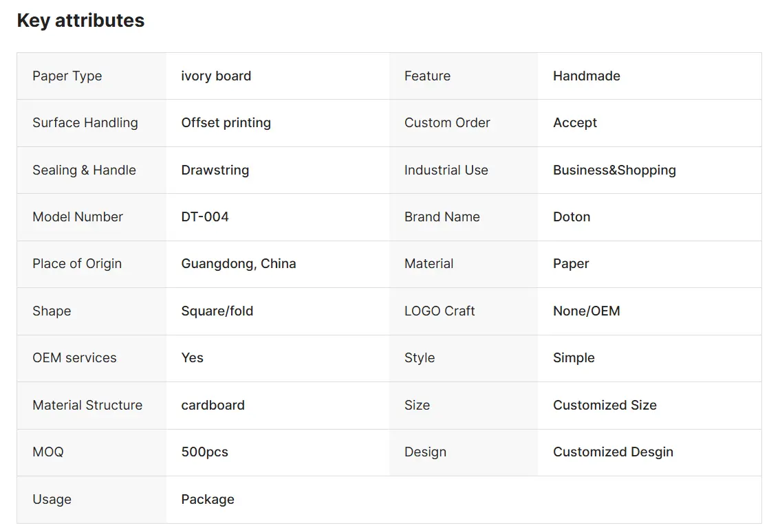The image size is (780, 532).
Task: Select the Package usage value
Action: pos(208,499)
